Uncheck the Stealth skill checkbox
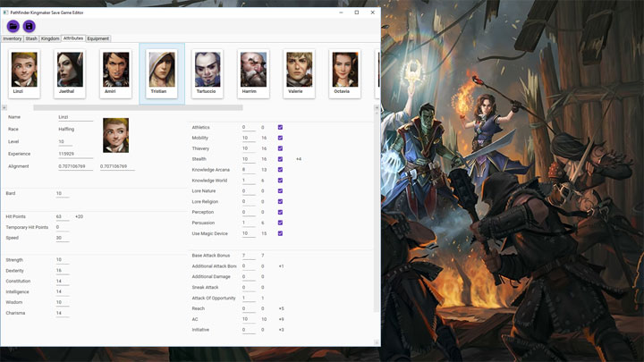The width and height of the screenshot is (644, 362). tap(281, 159)
